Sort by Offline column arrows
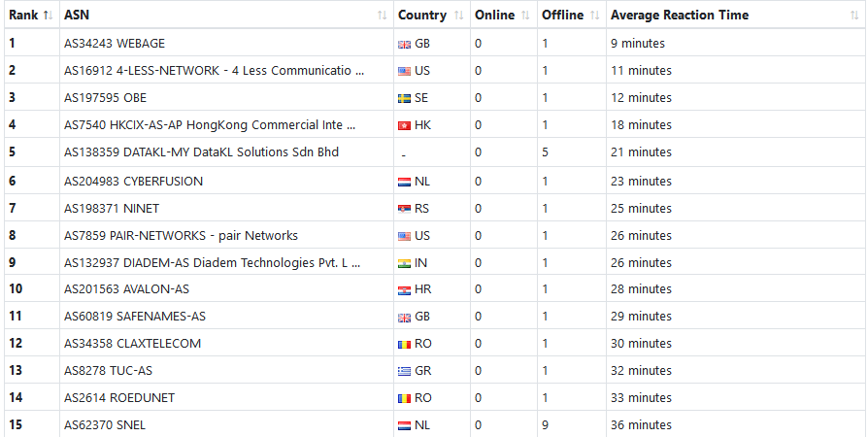This screenshot has height=437, width=868. pyautogui.click(x=594, y=16)
